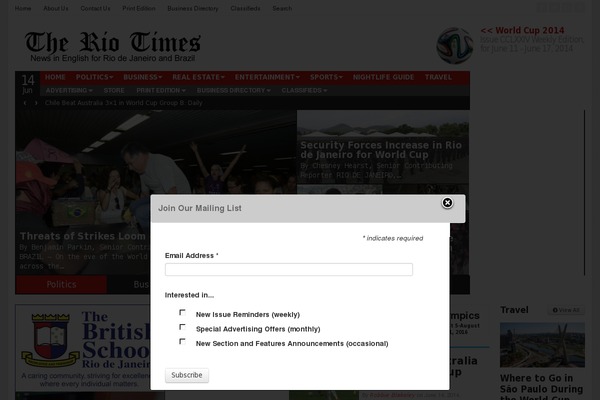600x400 pixels.
Task: Open Print Edition in top bar
Action: 139,8
